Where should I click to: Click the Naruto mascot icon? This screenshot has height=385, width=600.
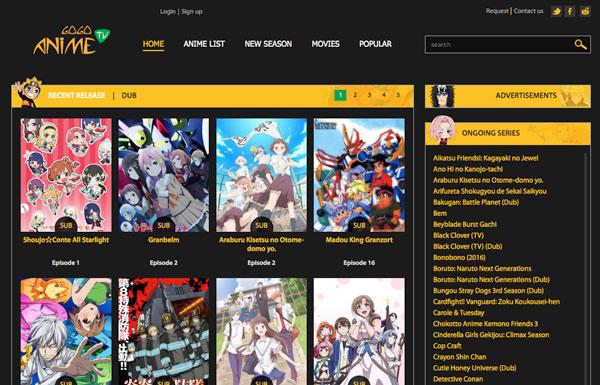point(28,92)
